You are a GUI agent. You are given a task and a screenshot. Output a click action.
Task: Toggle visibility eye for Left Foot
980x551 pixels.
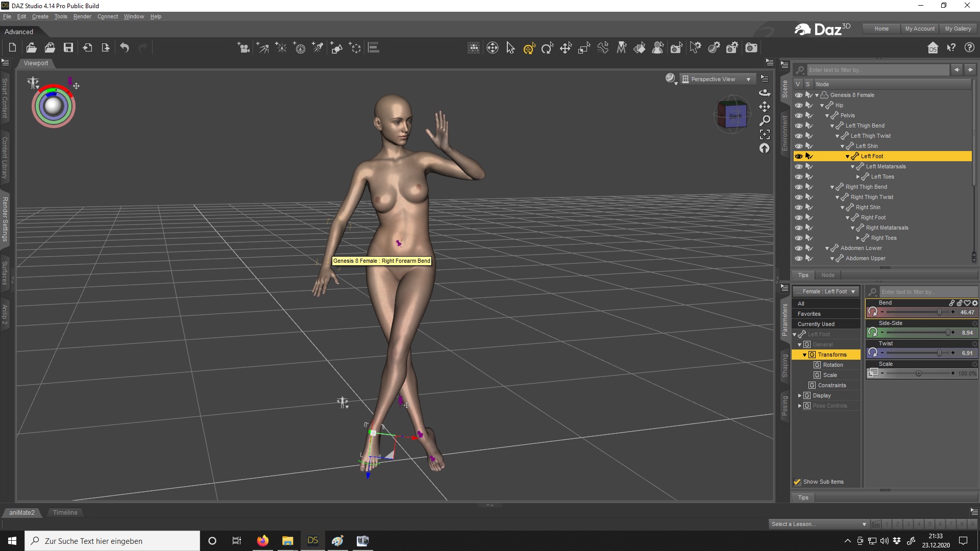point(799,156)
